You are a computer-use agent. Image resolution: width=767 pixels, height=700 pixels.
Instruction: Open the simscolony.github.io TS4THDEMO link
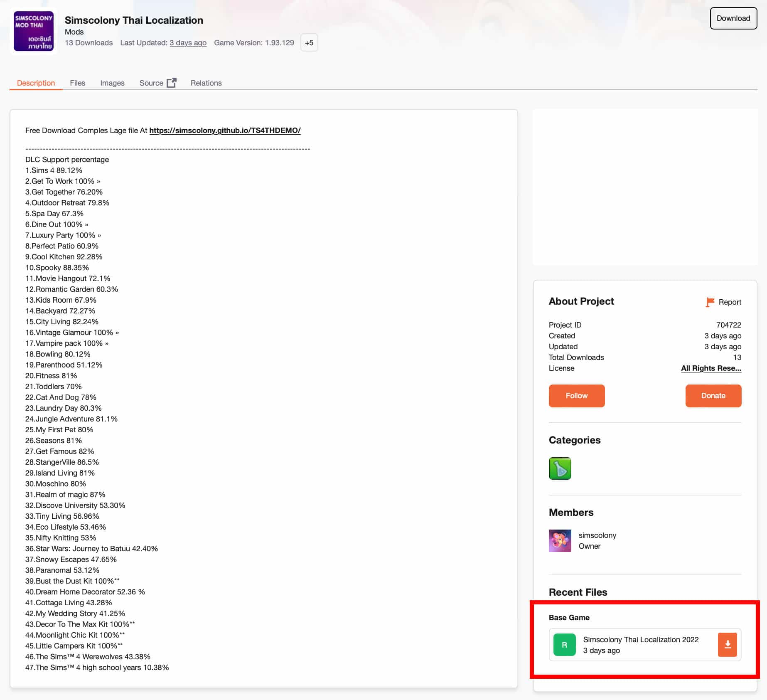[225, 131]
